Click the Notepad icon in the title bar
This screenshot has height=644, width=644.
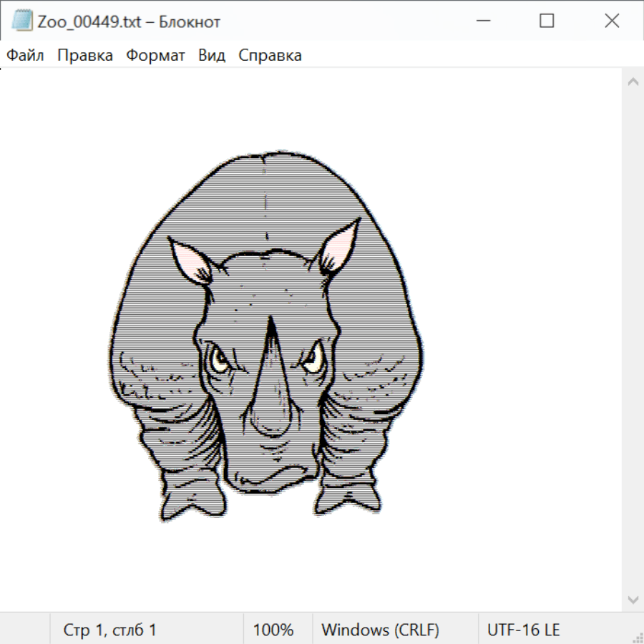coord(22,21)
